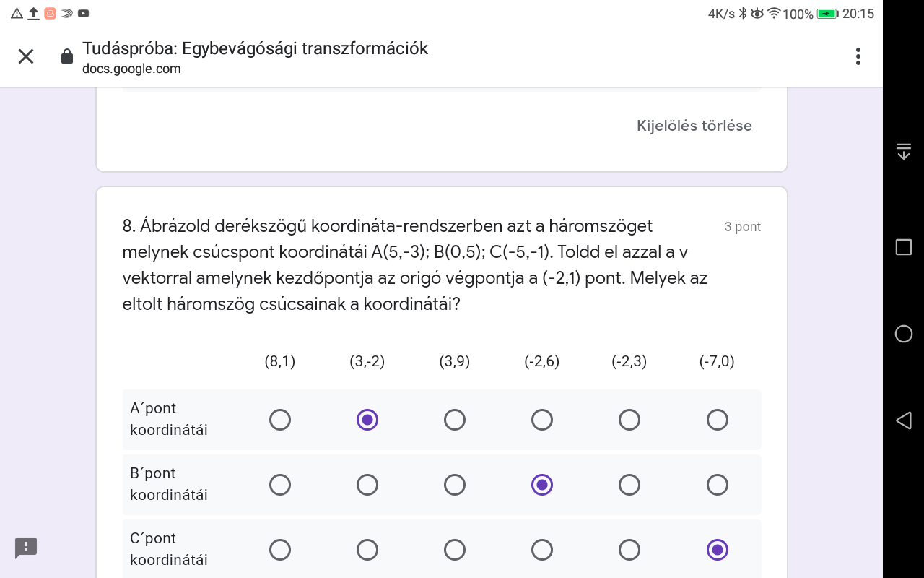Tap the battery status icon
The width and height of the screenshot is (924, 578).
827,14
